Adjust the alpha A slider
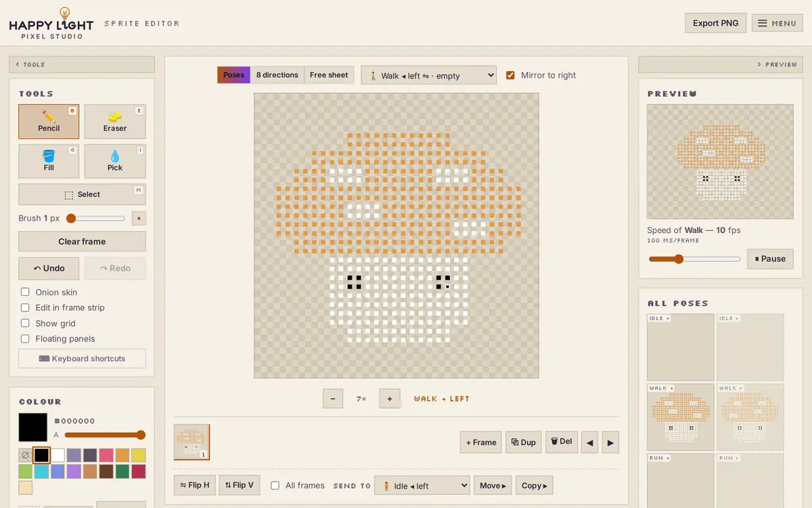This screenshot has height=508, width=812. (105, 435)
